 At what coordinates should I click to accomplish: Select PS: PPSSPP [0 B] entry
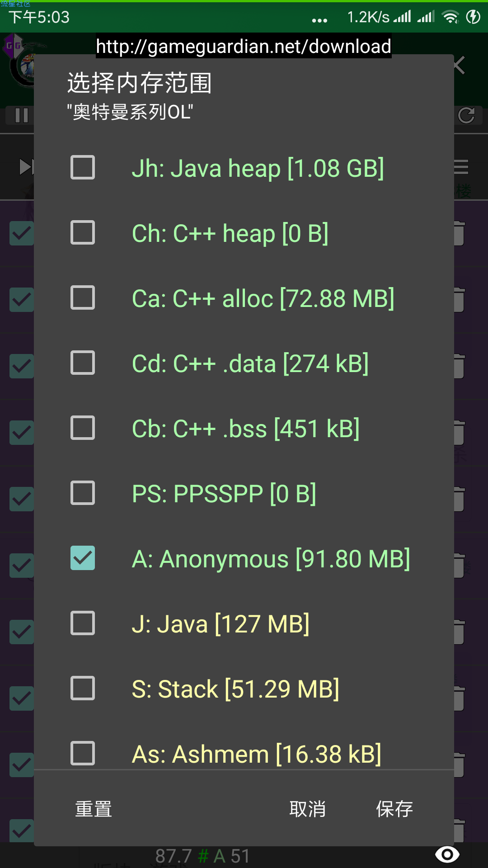pos(244,493)
